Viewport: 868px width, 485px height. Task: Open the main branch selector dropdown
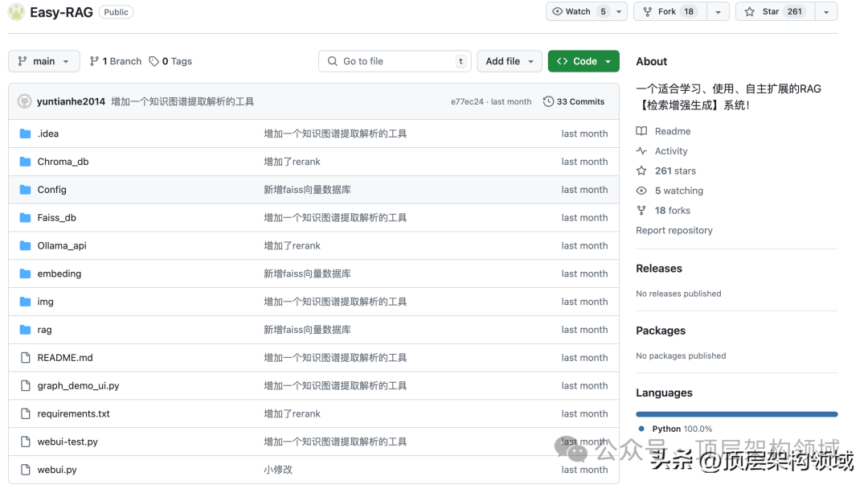(43, 61)
